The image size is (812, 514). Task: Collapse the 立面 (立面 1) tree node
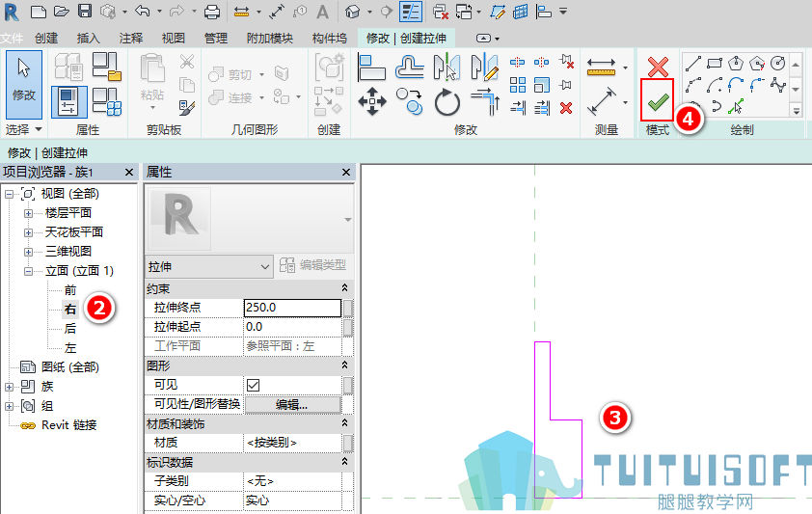(29, 271)
